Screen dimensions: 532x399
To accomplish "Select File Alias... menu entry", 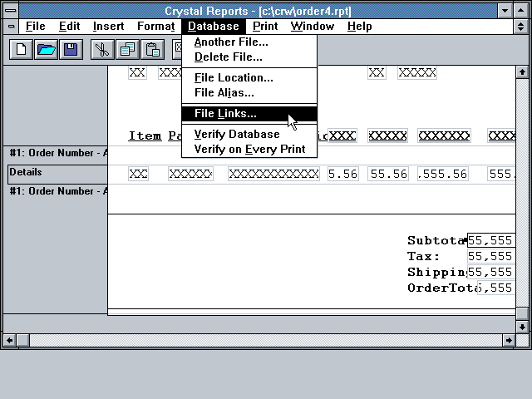I will pyautogui.click(x=249, y=92).
